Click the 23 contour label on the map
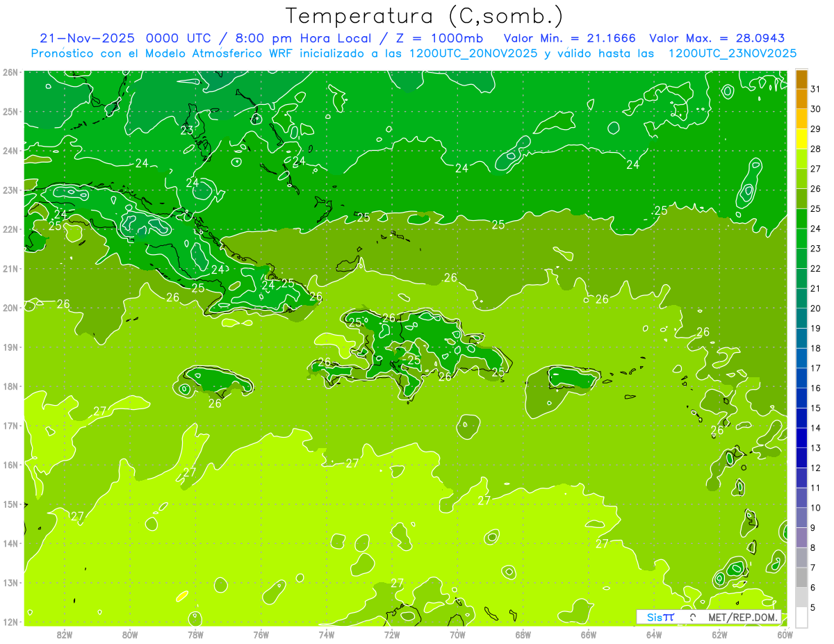 coord(187,131)
